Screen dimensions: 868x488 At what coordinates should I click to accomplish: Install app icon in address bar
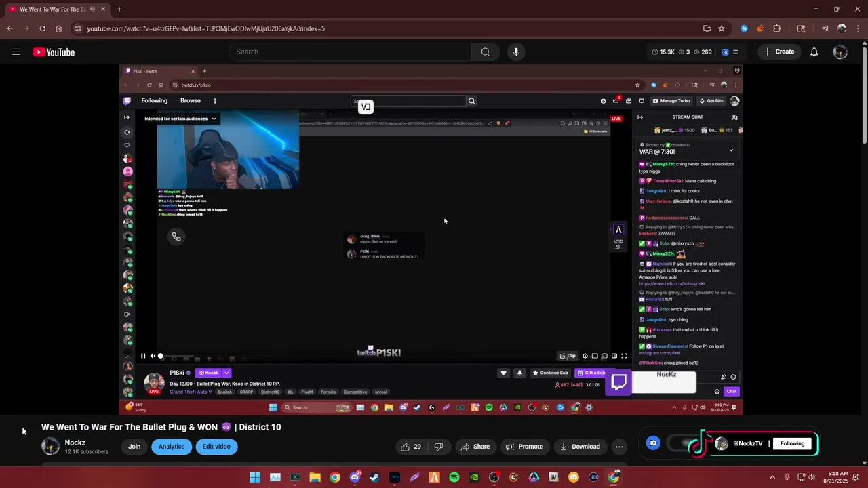click(707, 28)
